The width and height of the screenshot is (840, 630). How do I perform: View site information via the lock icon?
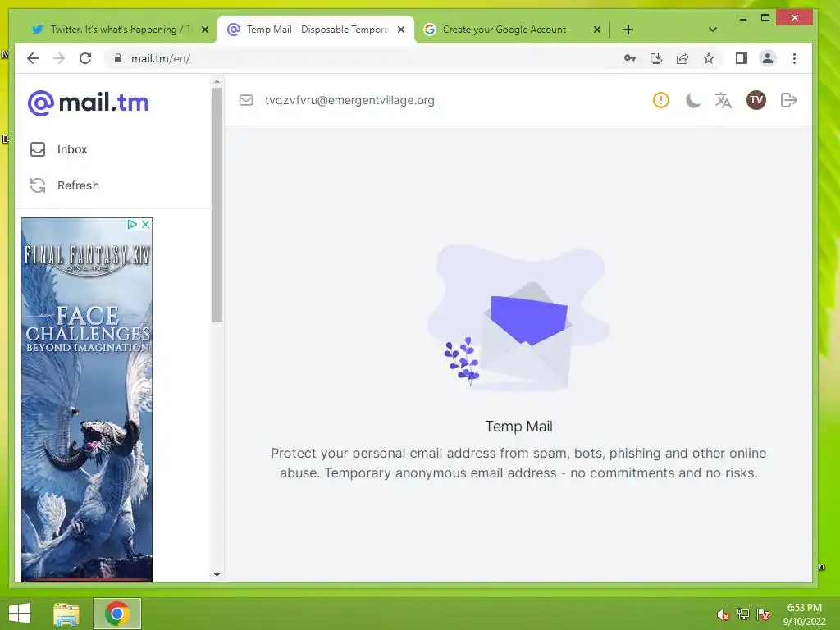tap(118, 58)
